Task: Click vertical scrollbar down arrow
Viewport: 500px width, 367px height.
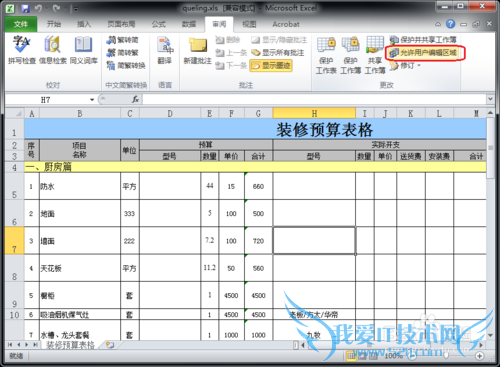Action: [x=490, y=335]
